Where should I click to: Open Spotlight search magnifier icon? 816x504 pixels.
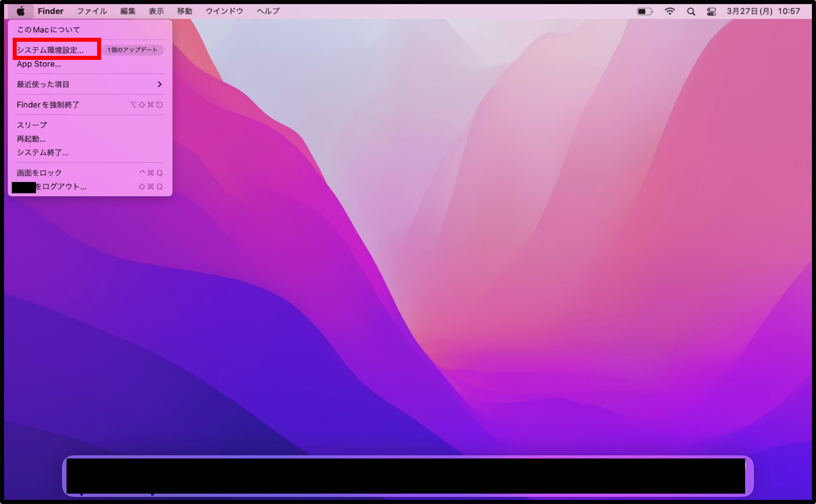691,12
